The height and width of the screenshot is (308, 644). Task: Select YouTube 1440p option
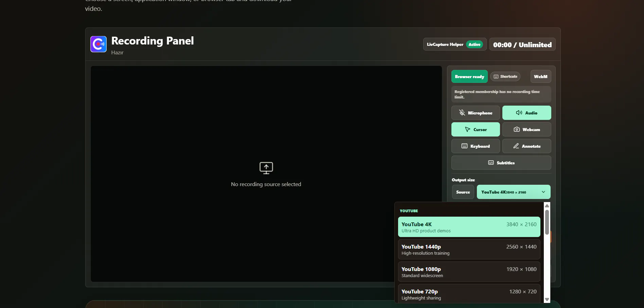pos(469,249)
